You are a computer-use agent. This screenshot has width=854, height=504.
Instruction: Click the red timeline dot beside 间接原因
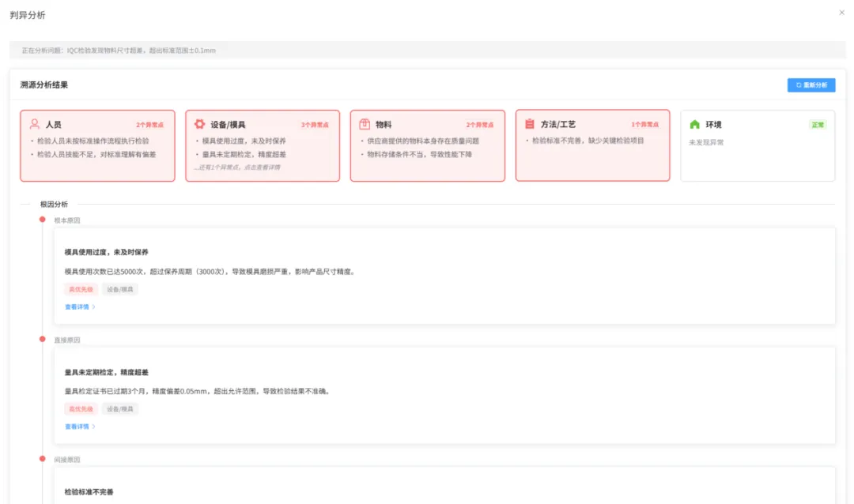tap(43, 458)
